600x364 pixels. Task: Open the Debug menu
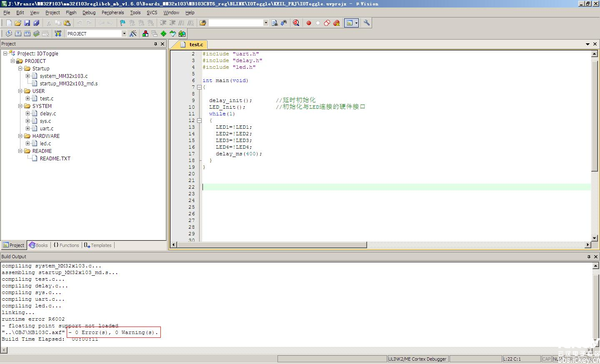[x=89, y=12]
